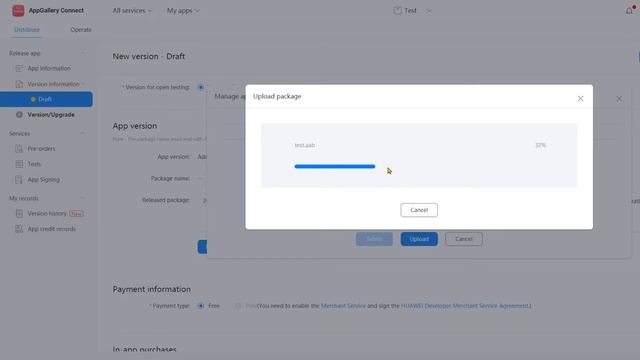Viewport: 640px width, 360px height.
Task: Open the notifications bell icon
Action: tap(629, 11)
